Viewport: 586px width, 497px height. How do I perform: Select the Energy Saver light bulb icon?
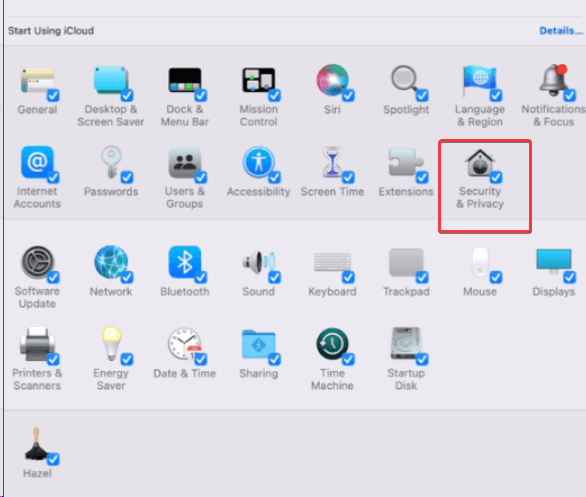[x=111, y=343]
